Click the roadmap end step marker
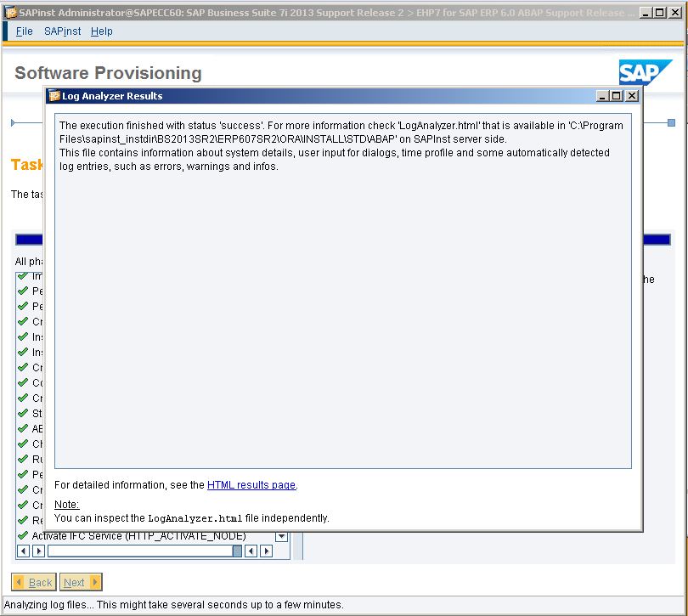 click(x=671, y=123)
